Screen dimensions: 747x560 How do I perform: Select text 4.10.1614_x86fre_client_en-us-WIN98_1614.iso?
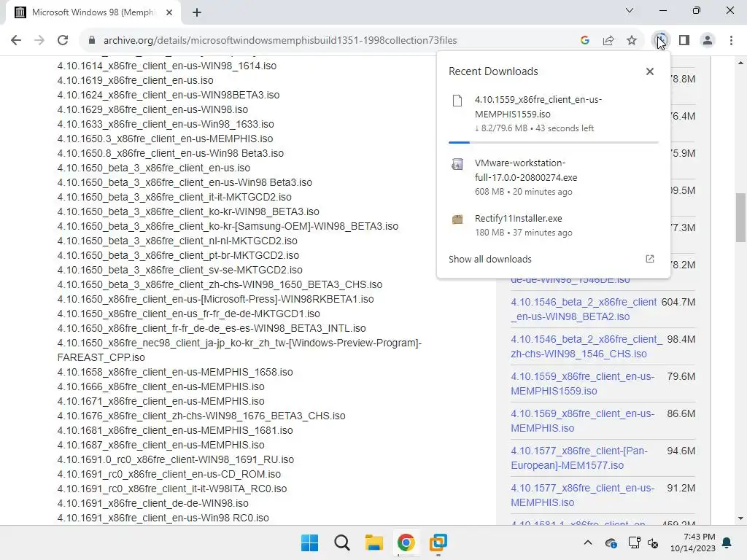click(167, 66)
